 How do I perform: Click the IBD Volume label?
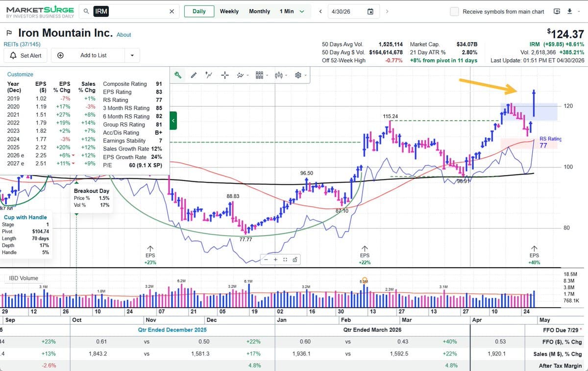click(x=24, y=278)
